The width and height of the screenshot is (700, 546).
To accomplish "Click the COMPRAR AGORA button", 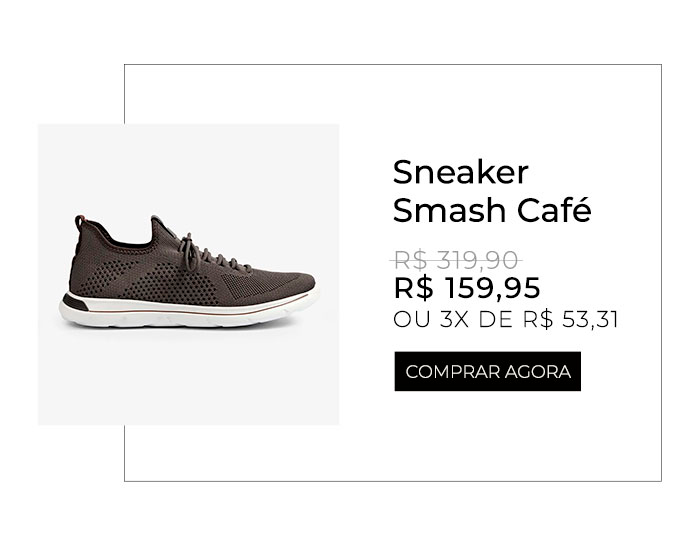I will [488, 371].
